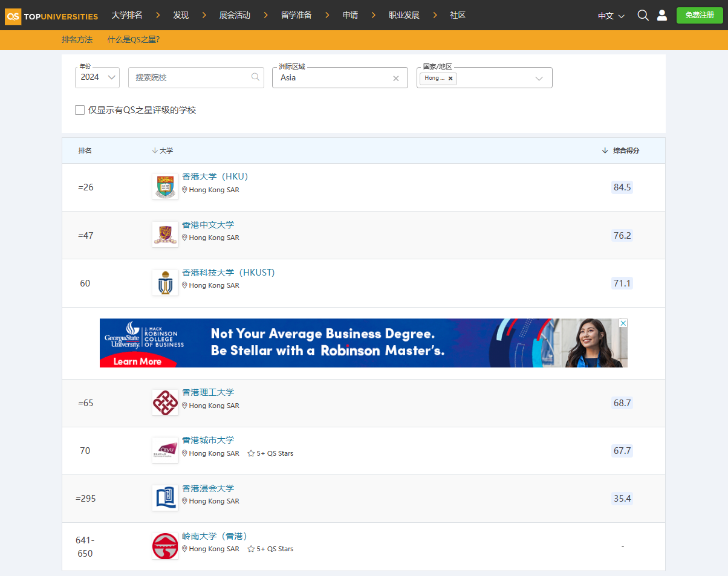Click the QS TopUniversities logo

coord(51,16)
